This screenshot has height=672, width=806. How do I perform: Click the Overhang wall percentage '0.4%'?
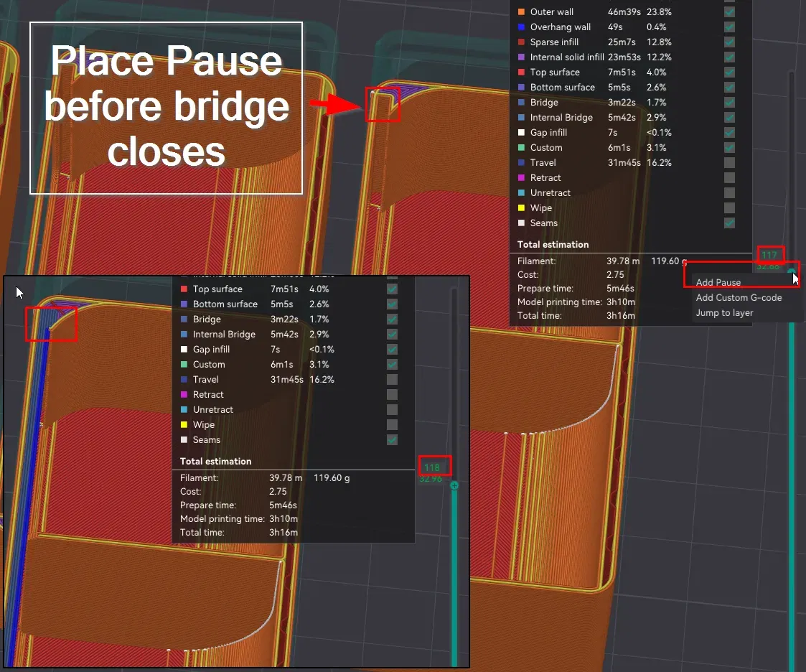click(x=657, y=27)
